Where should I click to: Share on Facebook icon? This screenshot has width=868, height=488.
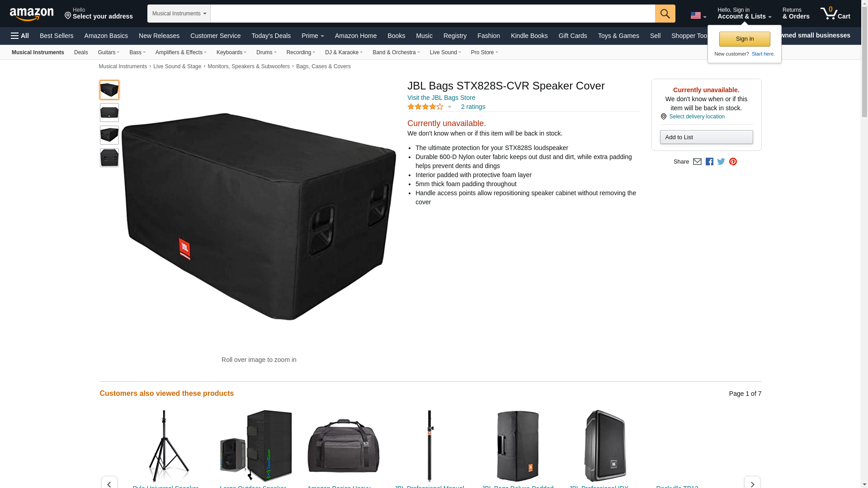point(709,162)
